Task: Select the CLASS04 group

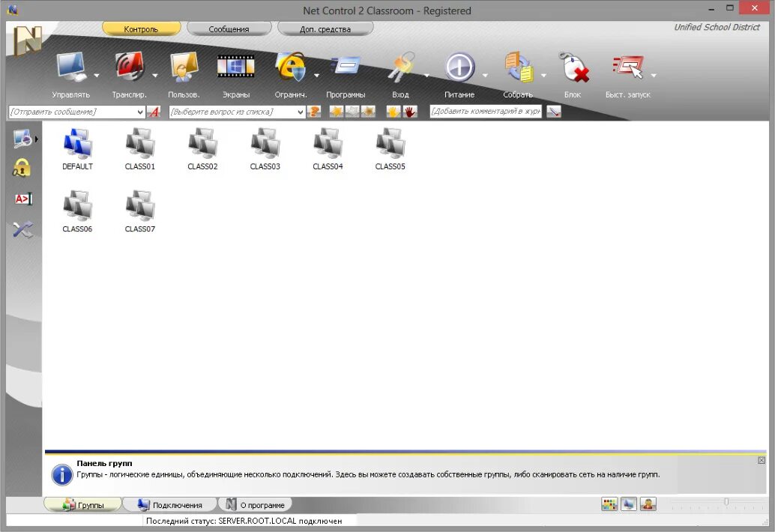Action: [x=328, y=149]
